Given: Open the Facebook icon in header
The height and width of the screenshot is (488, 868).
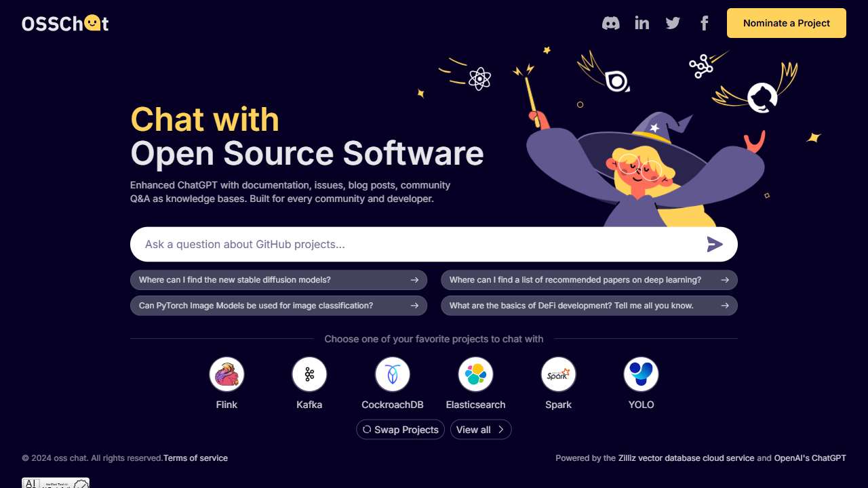Looking at the screenshot, I should coord(704,23).
